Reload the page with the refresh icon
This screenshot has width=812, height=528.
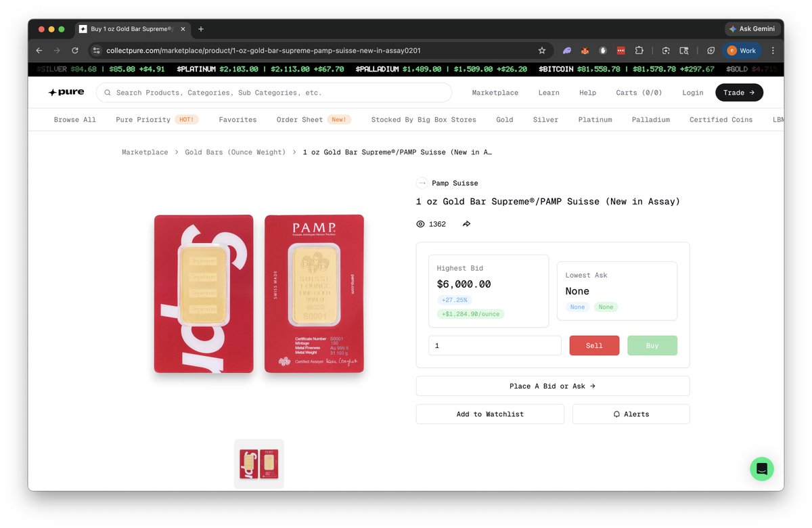tap(75, 50)
